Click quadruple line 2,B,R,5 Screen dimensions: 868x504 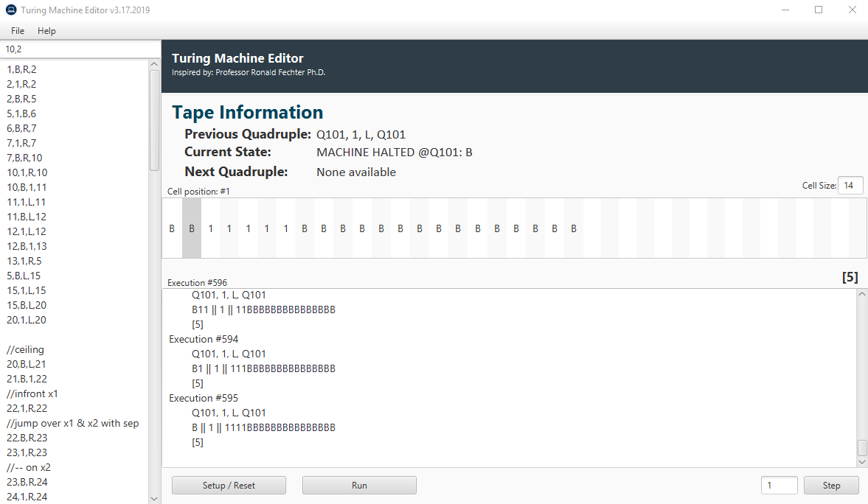tap(21, 99)
